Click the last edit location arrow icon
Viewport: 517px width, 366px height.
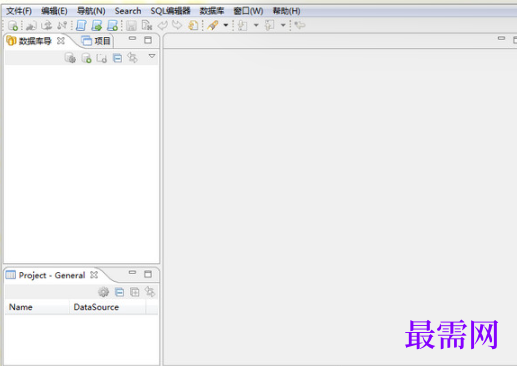[x=300, y=25]
